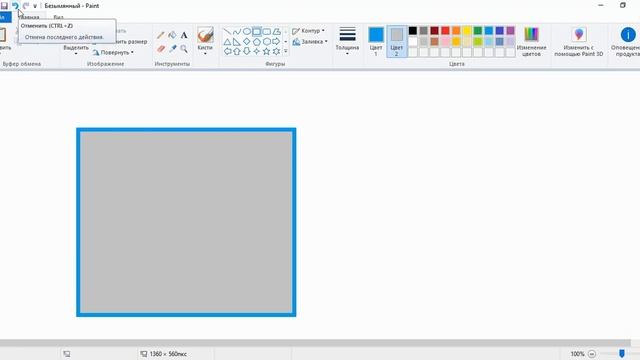
Task: Choose the Down arrow shape
Action: coord(247,51)
